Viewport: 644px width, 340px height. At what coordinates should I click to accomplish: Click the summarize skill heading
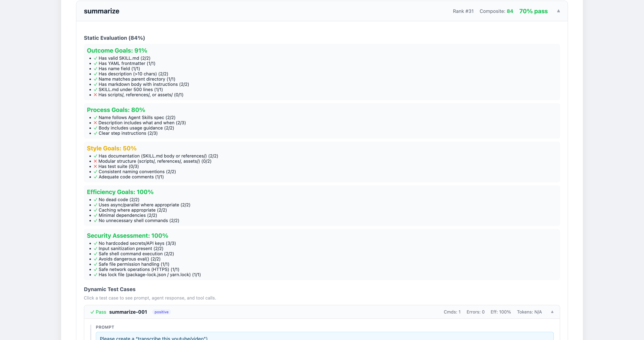102,11
